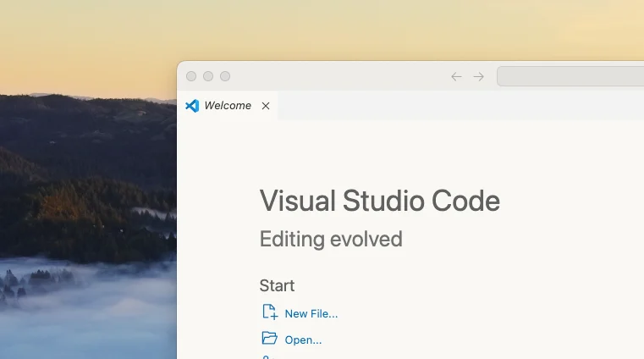Click the command center search field

[570, 76]
